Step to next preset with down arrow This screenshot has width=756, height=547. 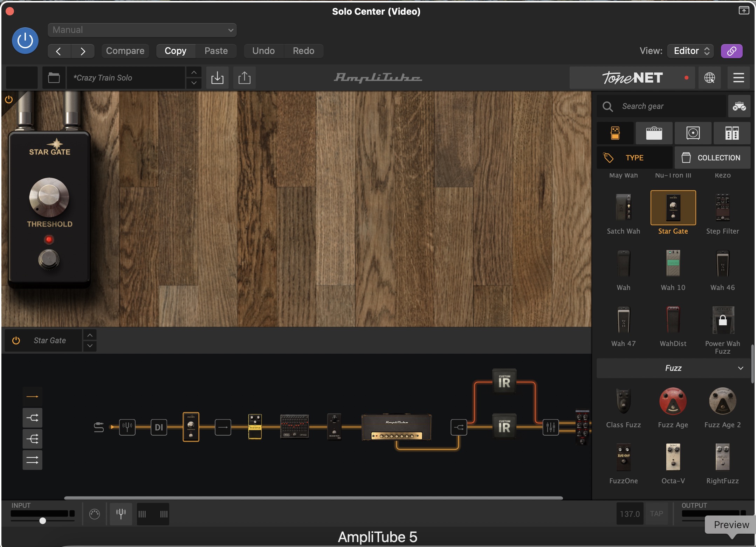click(194, 83)
